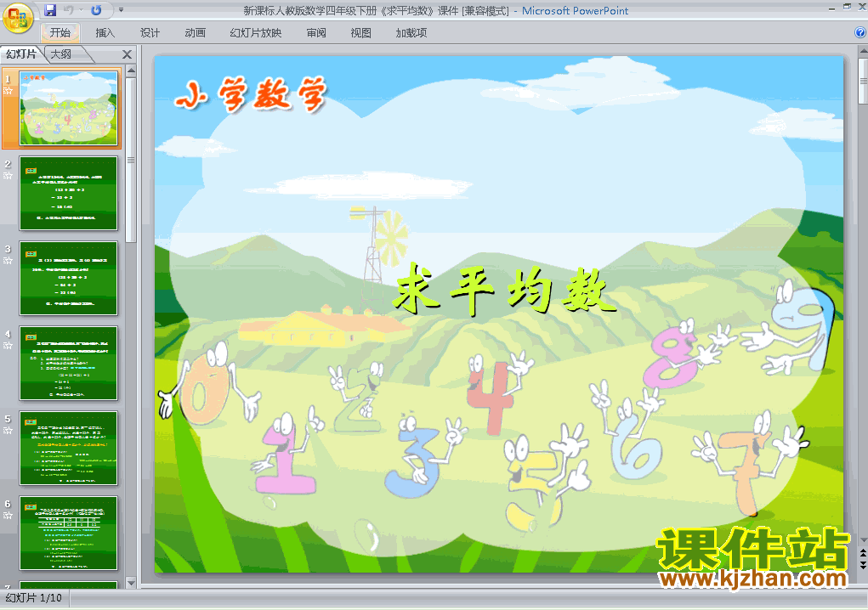The width and height of the screenshot is (868, 610).
Task: Save the presentation via floppy disk icon
Action: click(50, 10)
